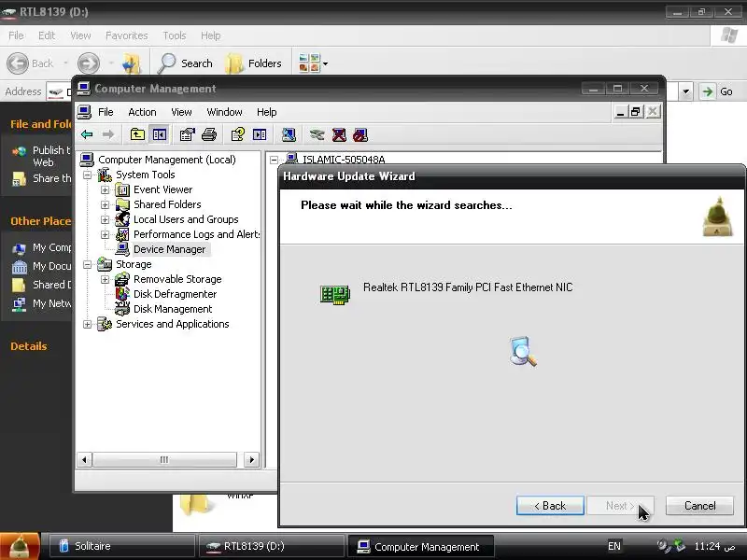Expand the Removable Storage node

105,279
